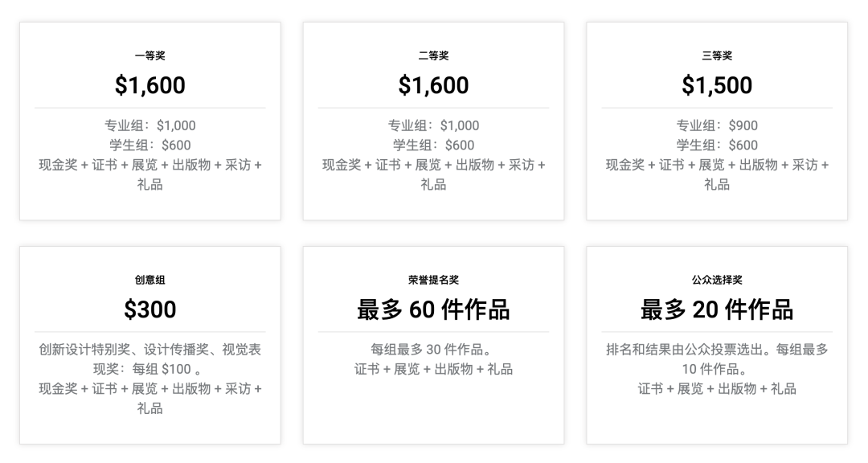
Task: Select the $1,500 third prize amount
Action: coord(717,85)
